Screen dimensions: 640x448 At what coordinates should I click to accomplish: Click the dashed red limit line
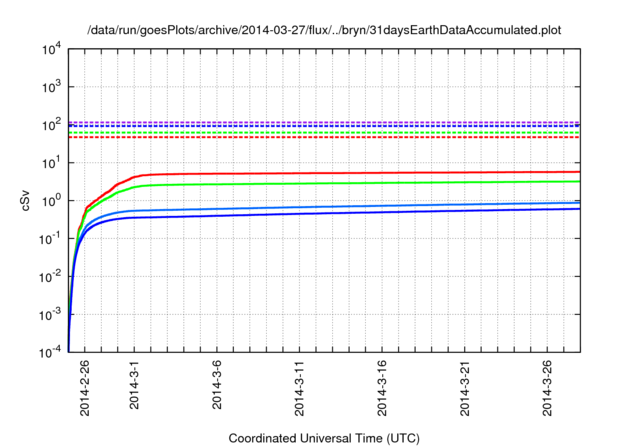(x=324, y=137)
